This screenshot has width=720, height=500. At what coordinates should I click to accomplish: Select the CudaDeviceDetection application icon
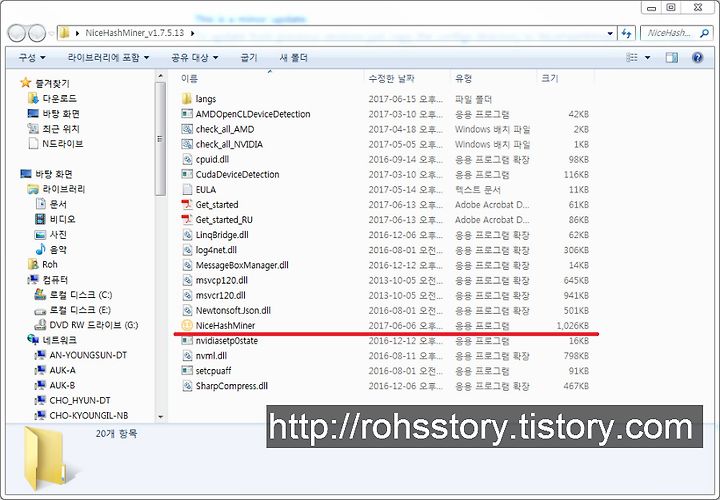pos(186,174)
